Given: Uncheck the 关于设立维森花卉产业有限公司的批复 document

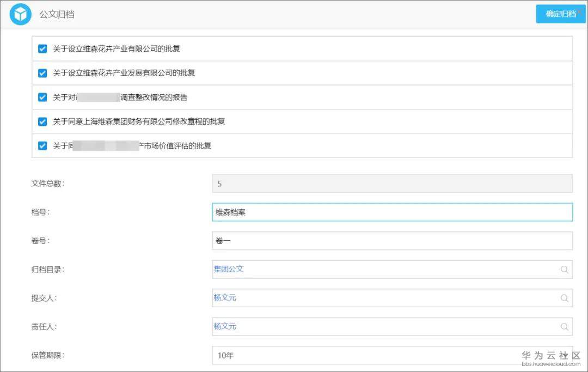Looking at the screenshot, I should tap(42, 48).
